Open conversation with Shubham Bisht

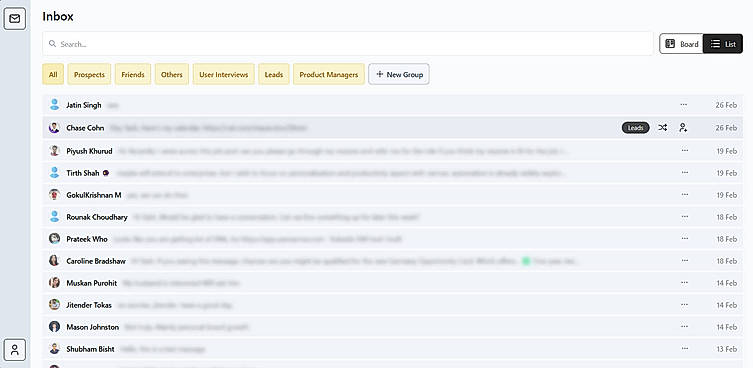click(392, 349)
